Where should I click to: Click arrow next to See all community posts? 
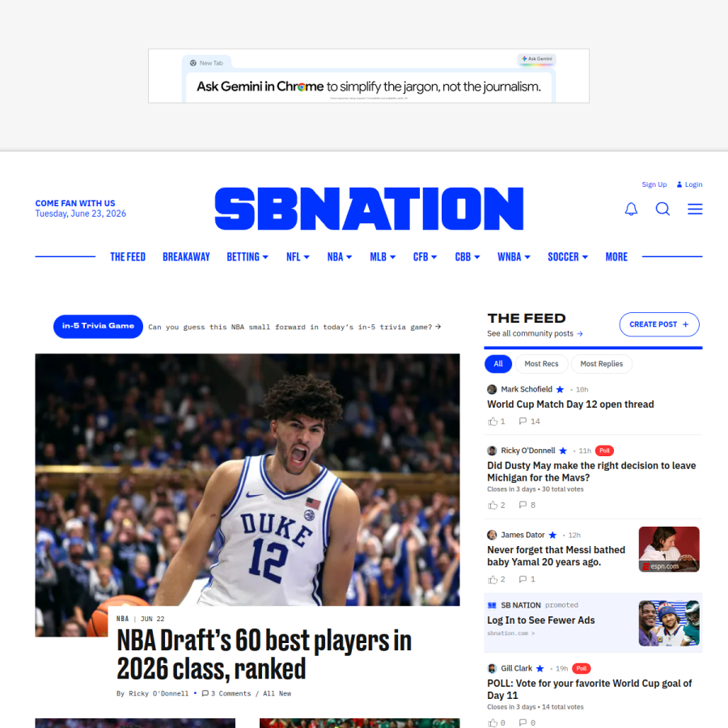coord(580,334)
